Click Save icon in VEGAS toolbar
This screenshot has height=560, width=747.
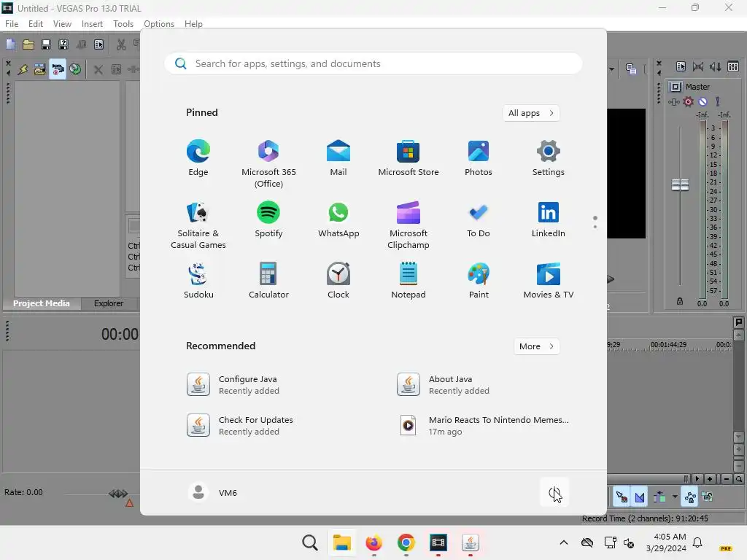click(46, 44)
